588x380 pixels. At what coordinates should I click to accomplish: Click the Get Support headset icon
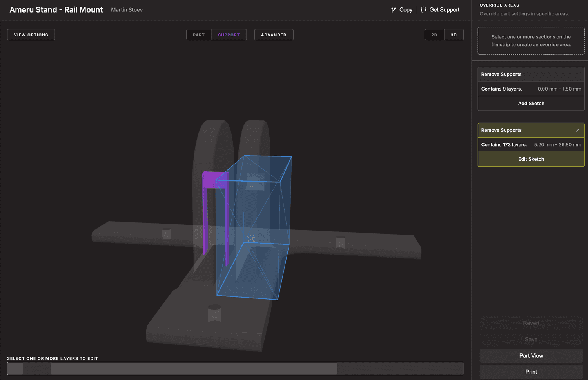pyautogui.click(x=423, y=10)
